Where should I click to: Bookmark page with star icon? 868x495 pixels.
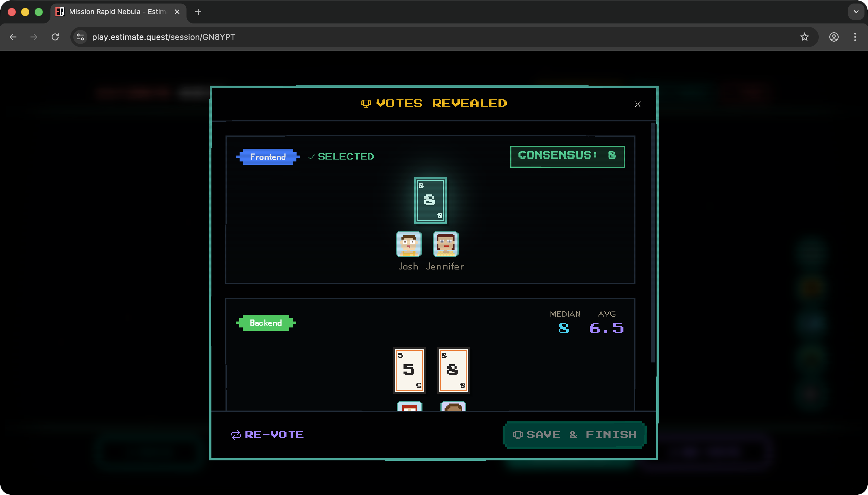click(x=804, y=37)
